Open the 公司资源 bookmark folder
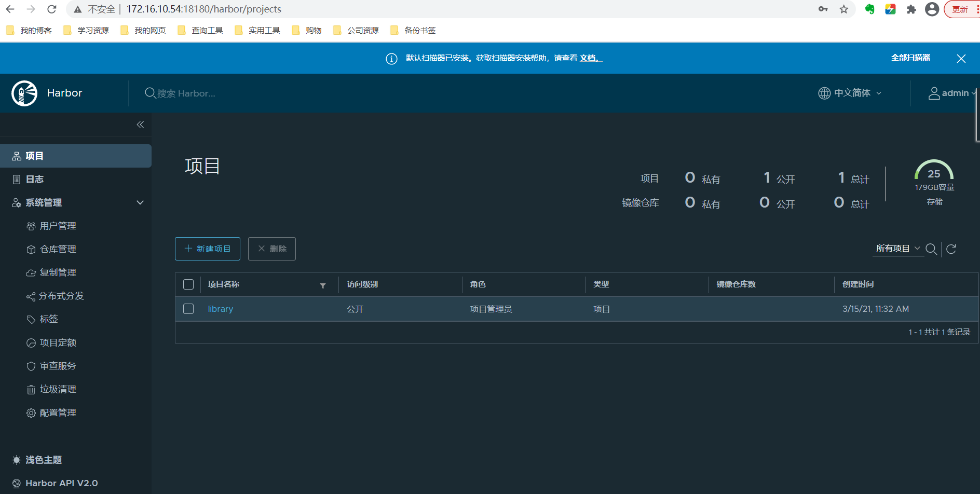 [356, 30]
